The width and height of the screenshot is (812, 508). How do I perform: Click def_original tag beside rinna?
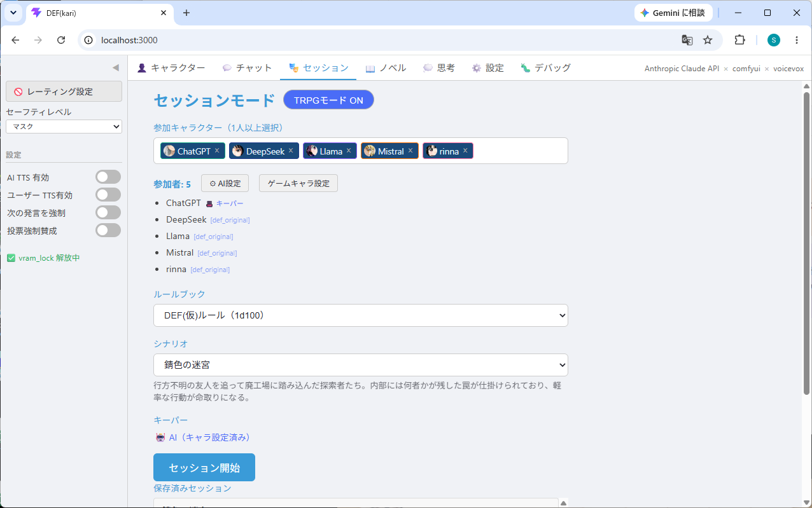coord(210,270)
